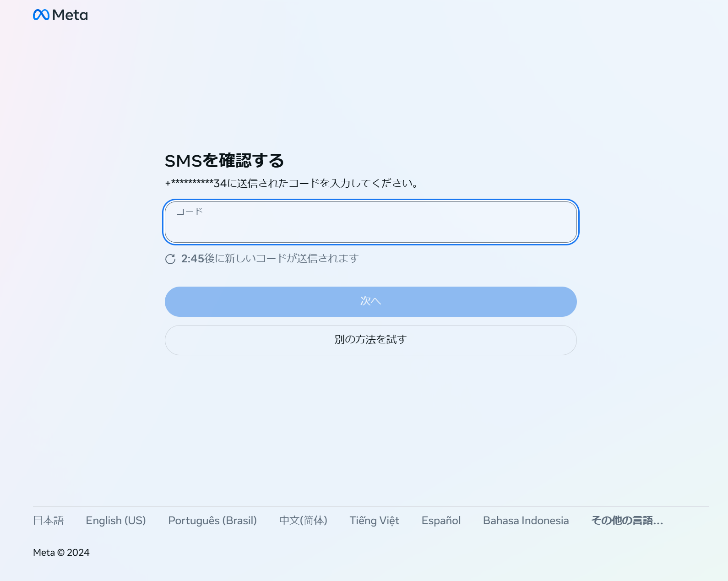Click the Meta wordmark text in header
This screenshot has width=728, height=581.
pos(70,15)
